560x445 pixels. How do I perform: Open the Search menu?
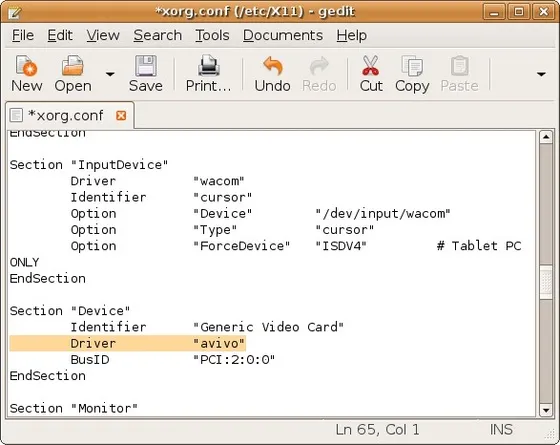[x=158, y=35]
